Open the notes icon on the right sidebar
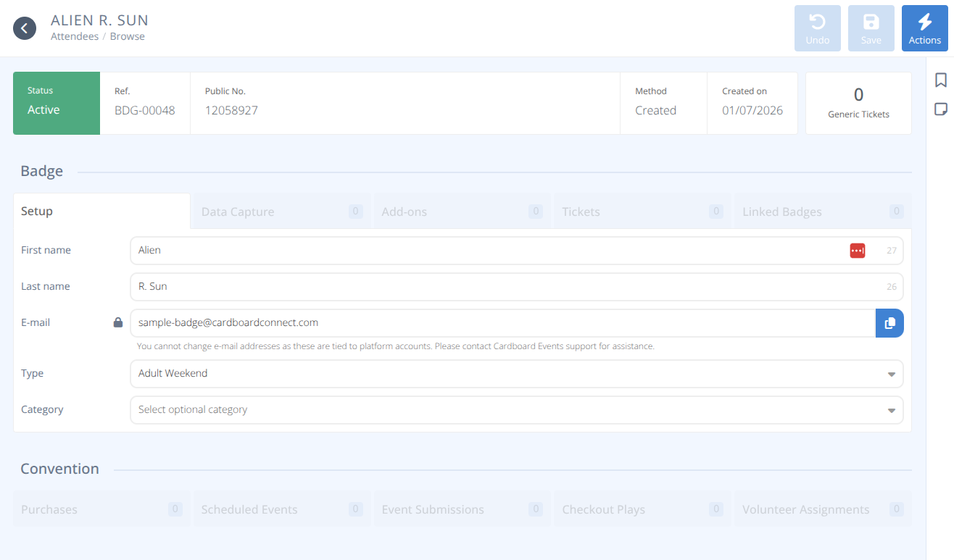The height and width of the screenshot is (560, 954). coord(940,109)
